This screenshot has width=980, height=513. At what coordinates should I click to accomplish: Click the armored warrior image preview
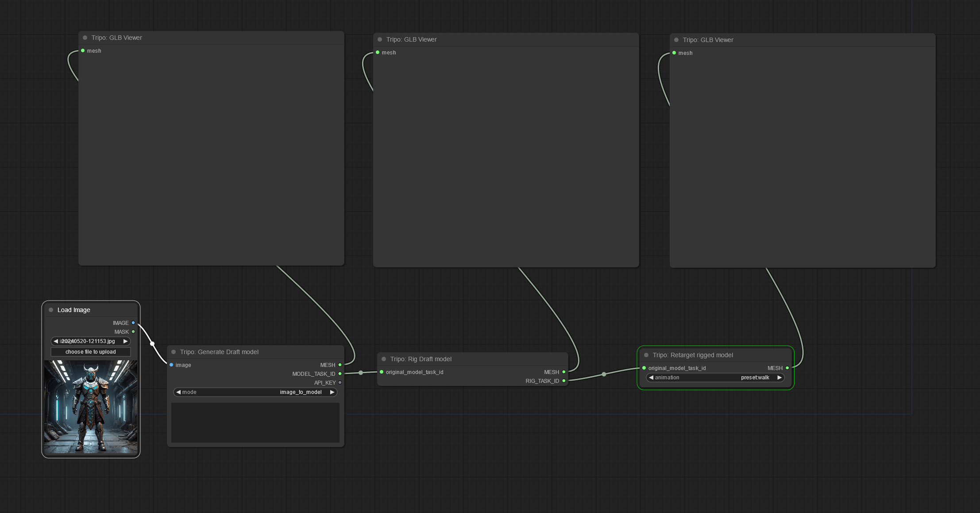pos(91,406)
